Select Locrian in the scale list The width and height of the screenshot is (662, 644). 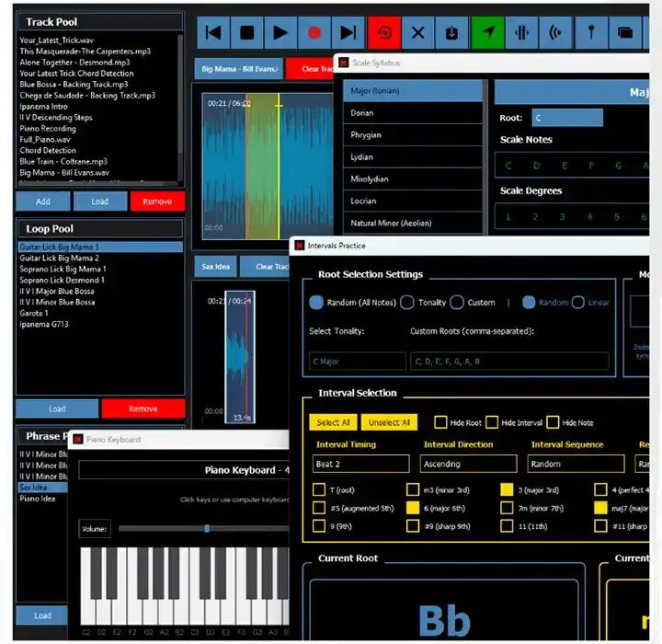point(413,201)
